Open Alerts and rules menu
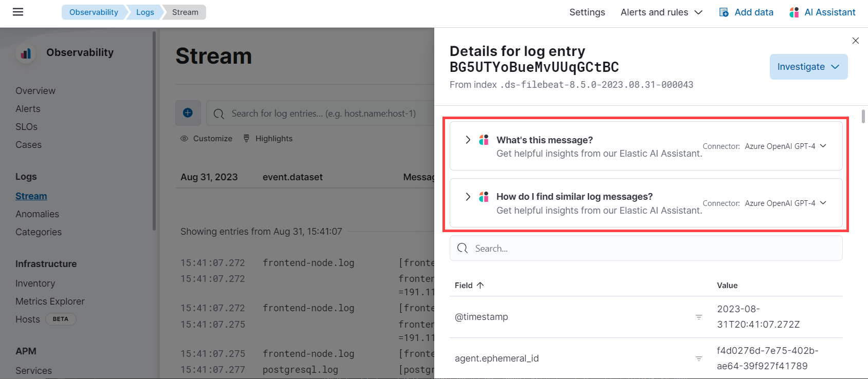Image resolution: width=868 pixels, height=379 pixels. click(661, 12)
